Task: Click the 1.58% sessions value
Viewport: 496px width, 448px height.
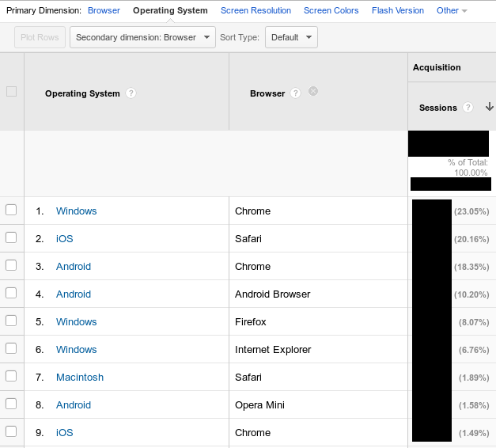Action: 474,405
